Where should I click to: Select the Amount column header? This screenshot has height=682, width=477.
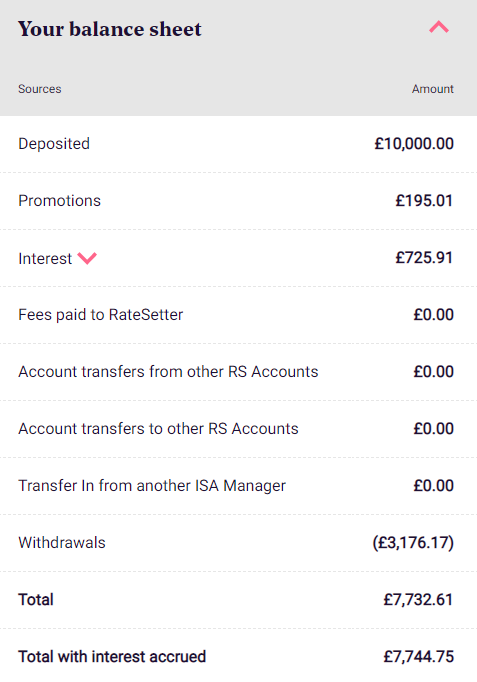click(x=433, y=89)
